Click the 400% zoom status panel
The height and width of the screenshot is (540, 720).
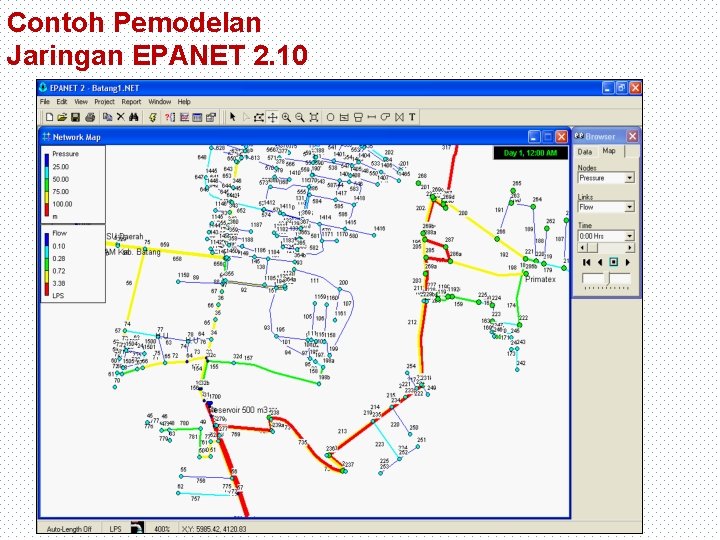tap(162, 529)
